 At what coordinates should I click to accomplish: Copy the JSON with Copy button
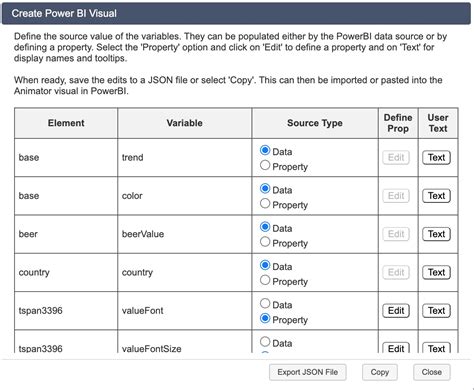pos(380,372)
